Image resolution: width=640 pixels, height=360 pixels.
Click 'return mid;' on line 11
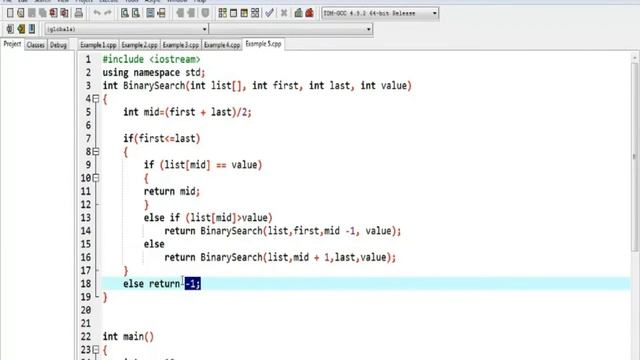pyautogui.click(x=172, y=191)
